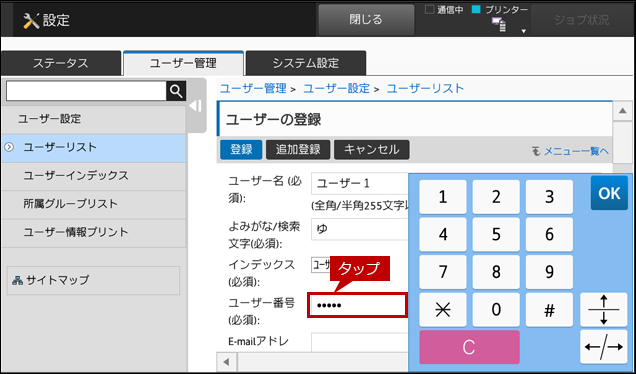The image size is (636, 374).
Task: Switch to the ユーザー管理 tab
Action: [183, 63]
